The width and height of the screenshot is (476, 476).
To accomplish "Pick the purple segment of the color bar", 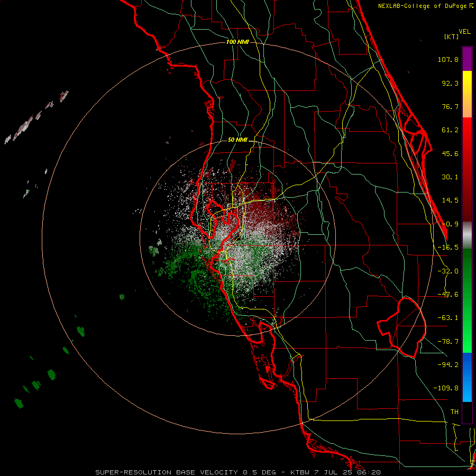I will pos(467,59).
